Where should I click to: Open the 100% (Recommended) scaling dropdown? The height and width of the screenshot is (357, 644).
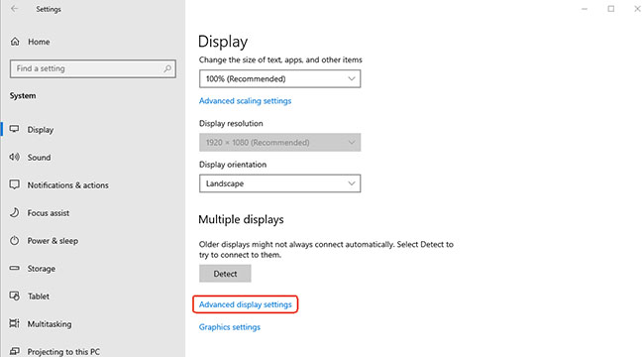click(279, 78)
